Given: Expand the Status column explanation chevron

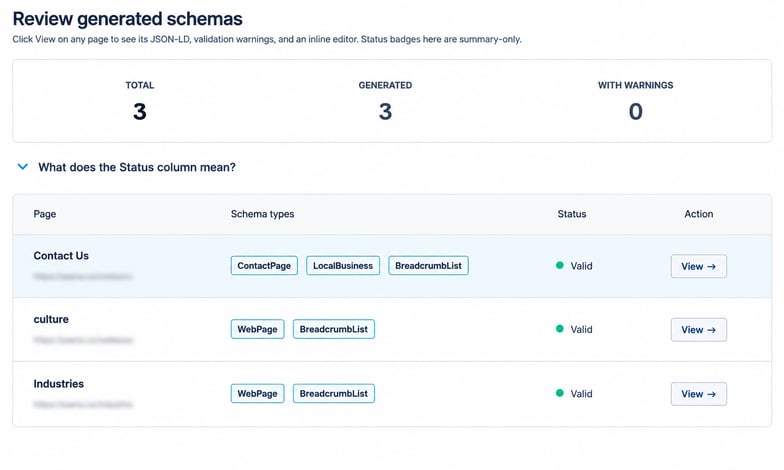Looking at the screenshot, I should point(22,166).
